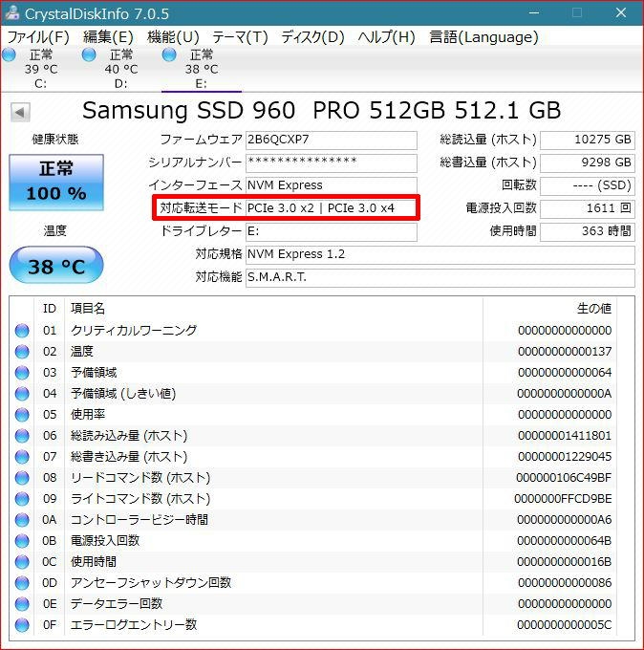Click status icon for リードコマンド数 row
This screenshot has height=650, width=644.
pyautogui.click(x=22, y=478)
